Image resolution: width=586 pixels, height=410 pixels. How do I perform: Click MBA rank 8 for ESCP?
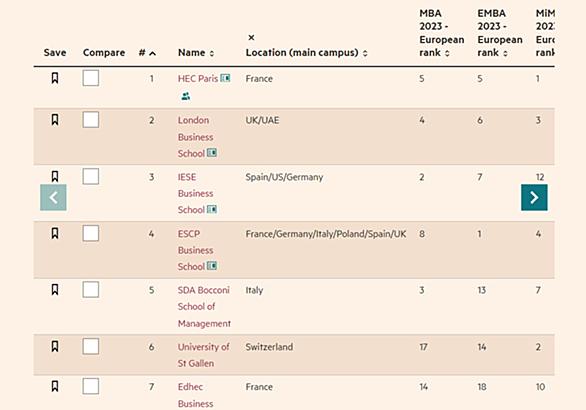tap(422, 234)
